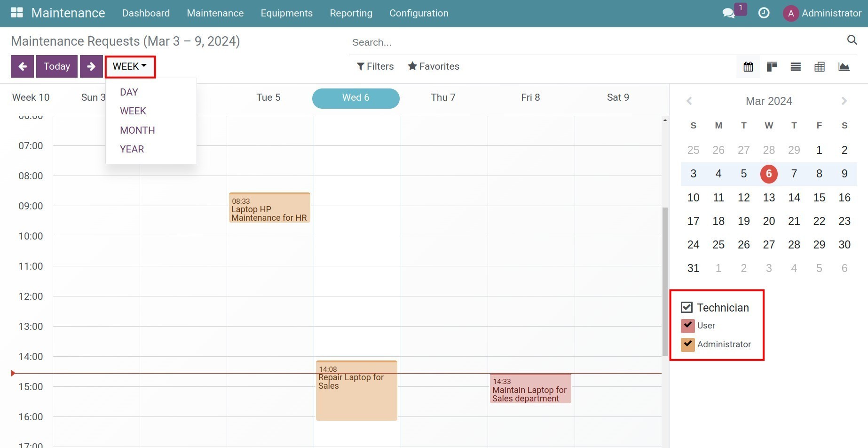Click the scrollbar up arrow
This screenshot has width=868, height=448.
tap(665, 120)
